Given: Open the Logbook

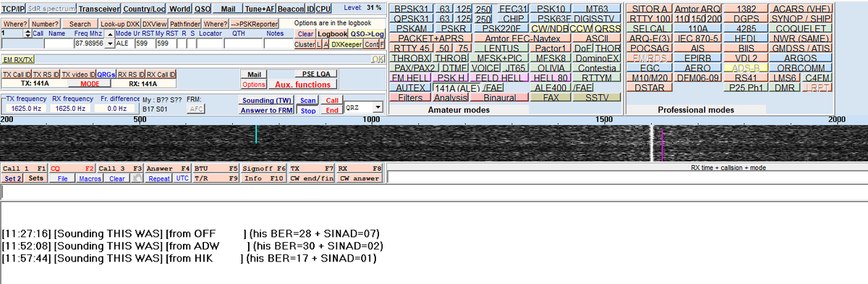Looking at the screenshot, I should pyautogui.click(x=333, y=33).
